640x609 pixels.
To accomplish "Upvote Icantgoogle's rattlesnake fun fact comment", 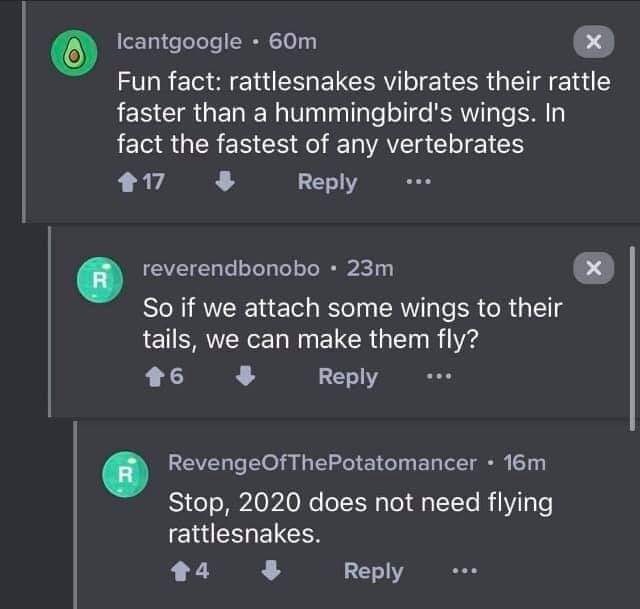I will pyautogui.click(x=126, y=182).
